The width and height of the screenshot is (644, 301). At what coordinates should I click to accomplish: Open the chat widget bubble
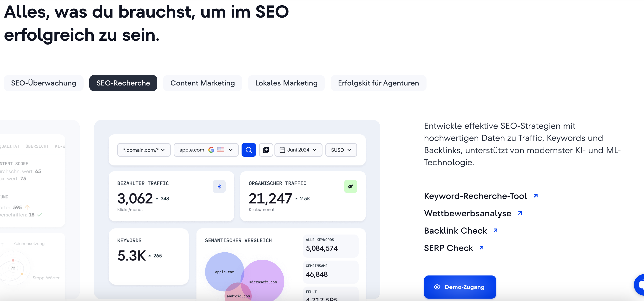(x=639, y=285)
